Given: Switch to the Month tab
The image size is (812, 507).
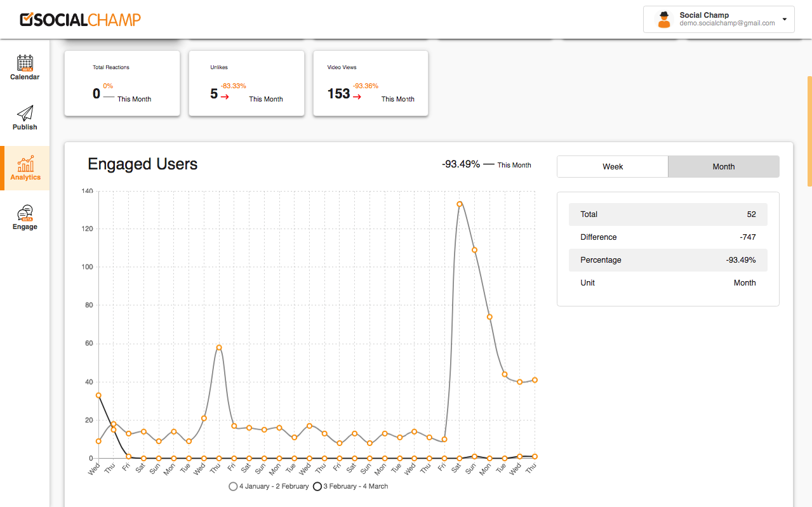Looking at the screenshot, I should (x=723, y=167).
